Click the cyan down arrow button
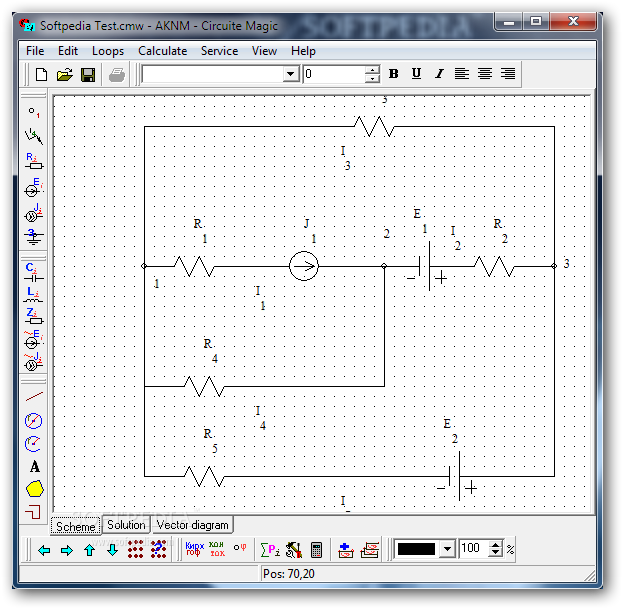Image resolution: width=623 pixels, height=609 pixels. [113, 550]
